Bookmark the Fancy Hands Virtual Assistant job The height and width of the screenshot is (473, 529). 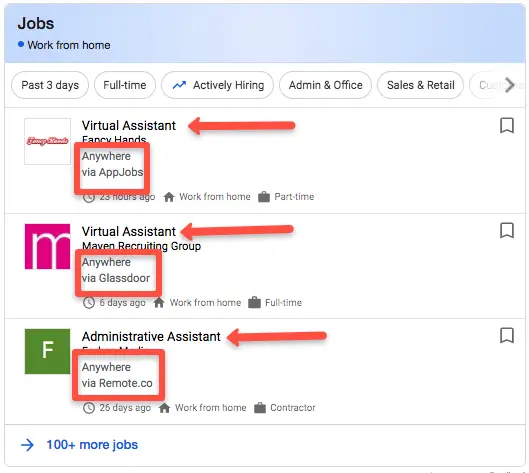[x=506, y=126]
